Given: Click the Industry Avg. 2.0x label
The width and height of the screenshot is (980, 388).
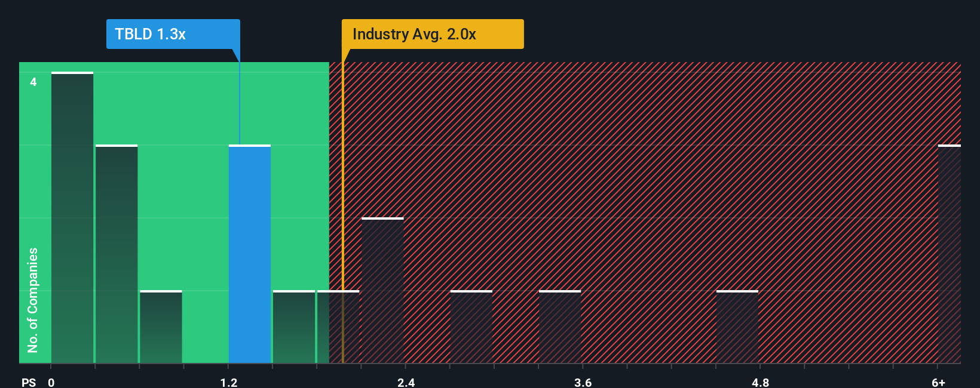Looking at the screenshot, I should coord(433,34).
